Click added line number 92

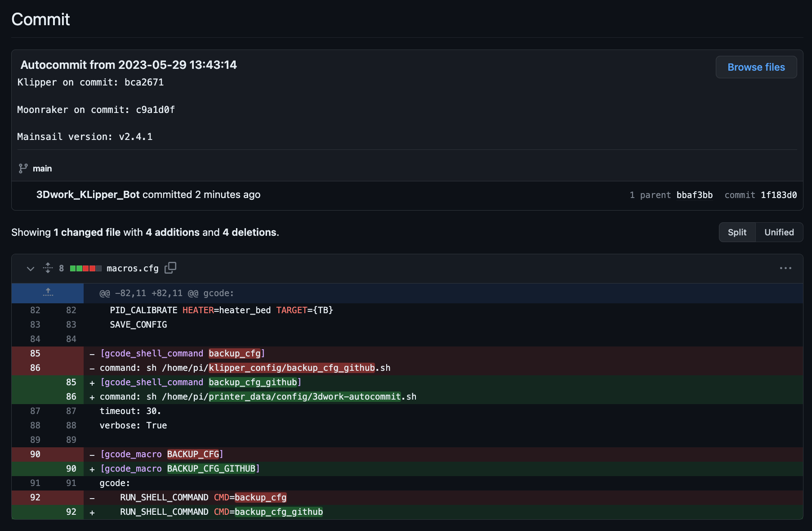(71, 512)
